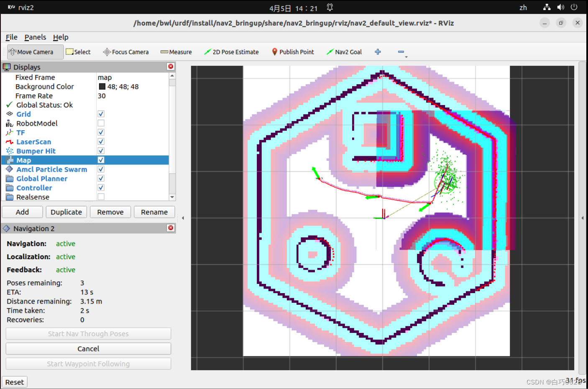
Task: Cancel the active navigation
Action: (x=88, y=349)
